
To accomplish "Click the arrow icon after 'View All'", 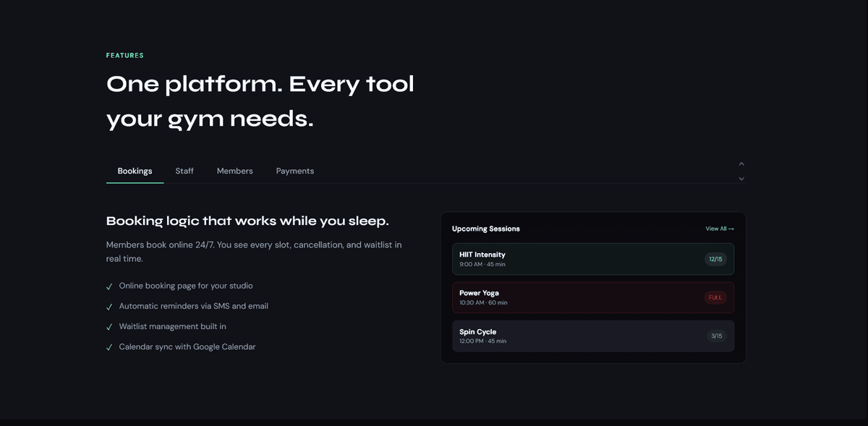I will point(731,229).
